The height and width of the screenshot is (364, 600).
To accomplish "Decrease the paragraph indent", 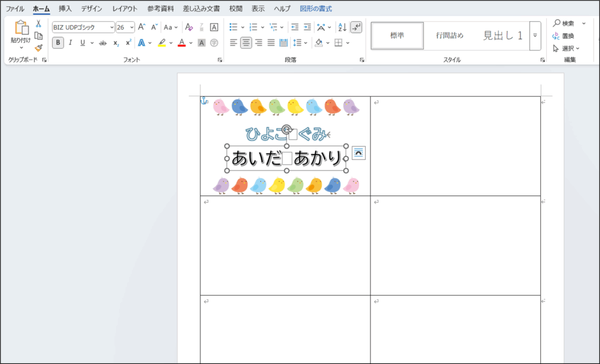I will pyautogui.click(x=295, y=27).
